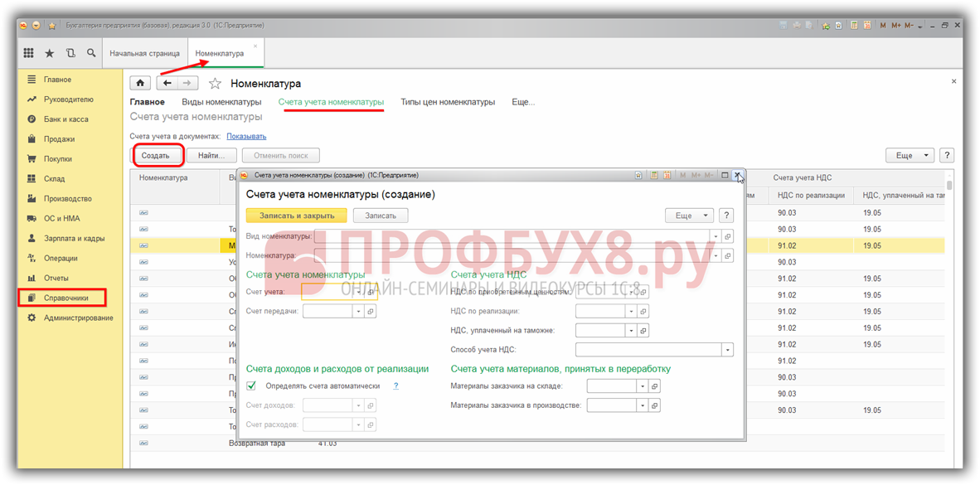980x485 pixels.
Task: Click the Найти... button
Action: coord(211,155)
